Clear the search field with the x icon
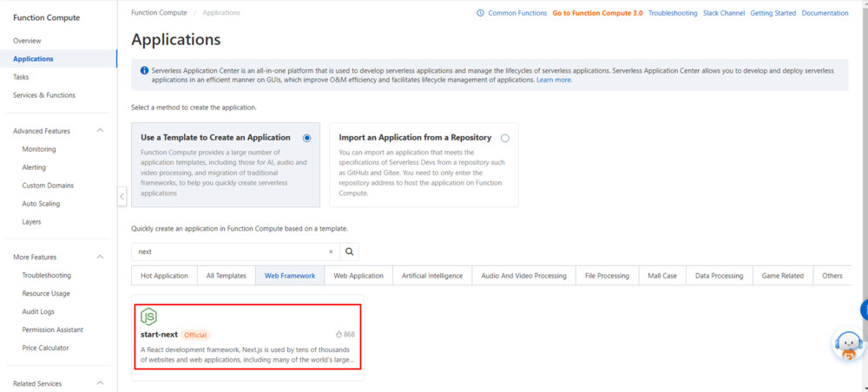Image resolution: width=868 pixels, height=392 pixels. [x=331, y=252]
